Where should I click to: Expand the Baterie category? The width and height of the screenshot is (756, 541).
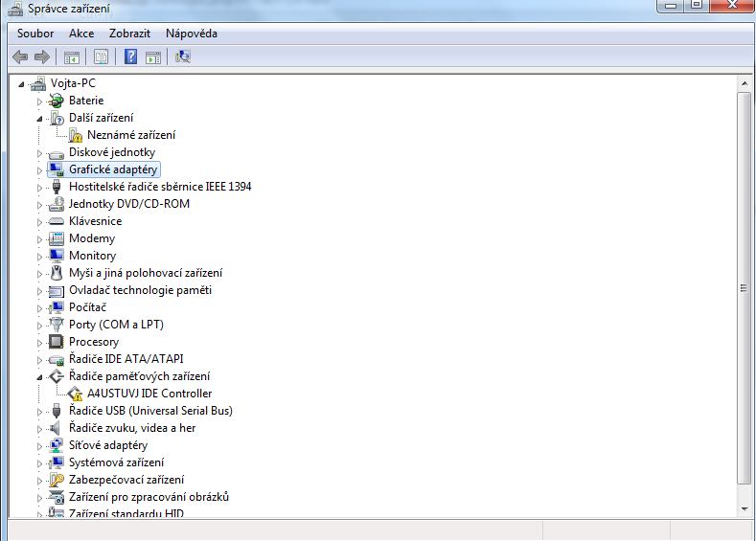coord(39,101)
